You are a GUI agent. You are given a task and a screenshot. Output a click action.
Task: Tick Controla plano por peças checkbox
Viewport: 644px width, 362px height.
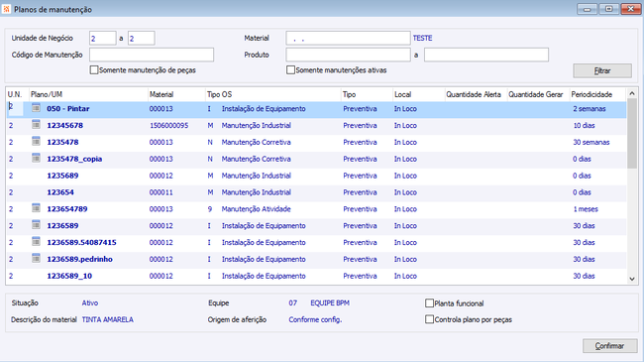[x=429, y=319]
